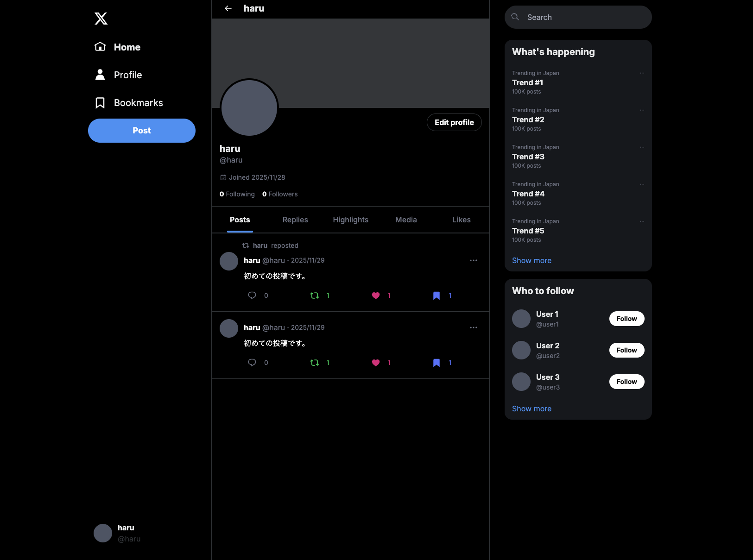Screen dimensions: 753x560
Task: Click the X logo icon
Action: coord(101,19)
